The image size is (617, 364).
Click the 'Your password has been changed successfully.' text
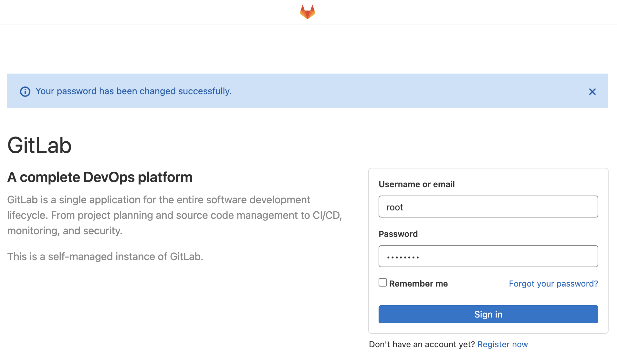(x=133, y=91)
